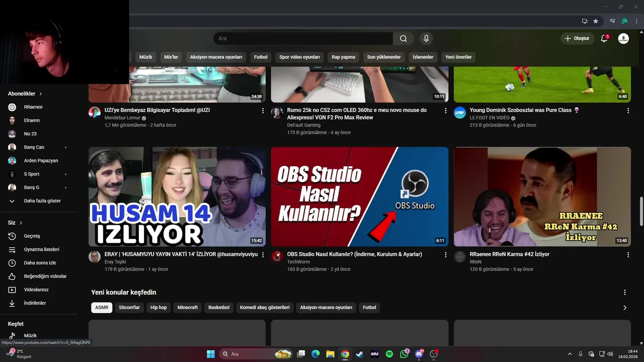Expand the Abonelikler section header

(x=25, y=94)
